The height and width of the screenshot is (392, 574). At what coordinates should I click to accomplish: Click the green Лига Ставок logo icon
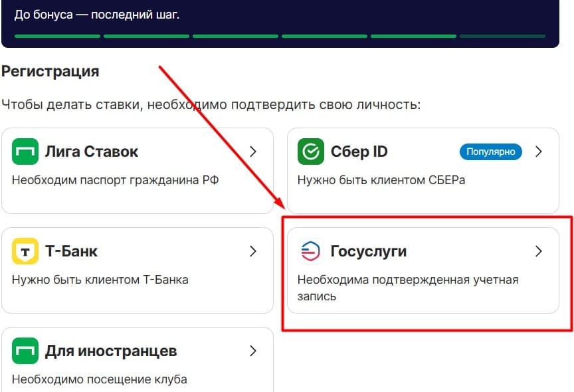click(25, 151)
